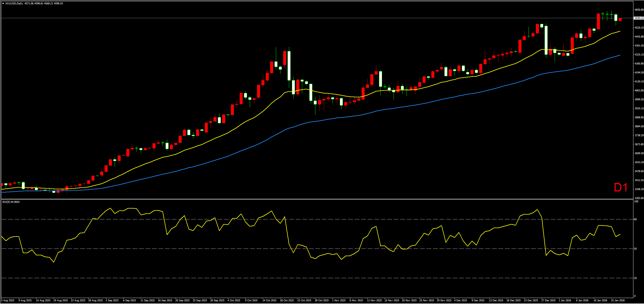Click the 4 Dec 2025 date label

point(460,300)
